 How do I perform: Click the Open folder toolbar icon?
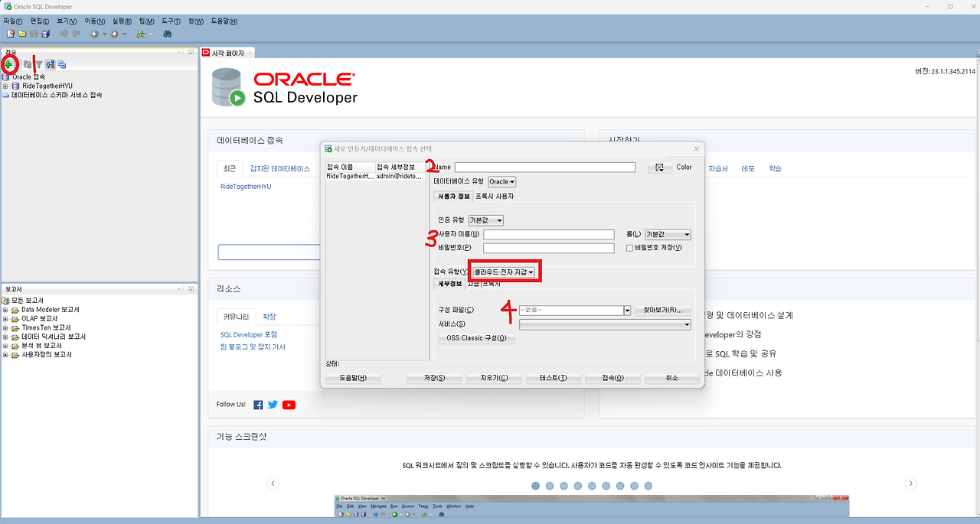point(22,34)
